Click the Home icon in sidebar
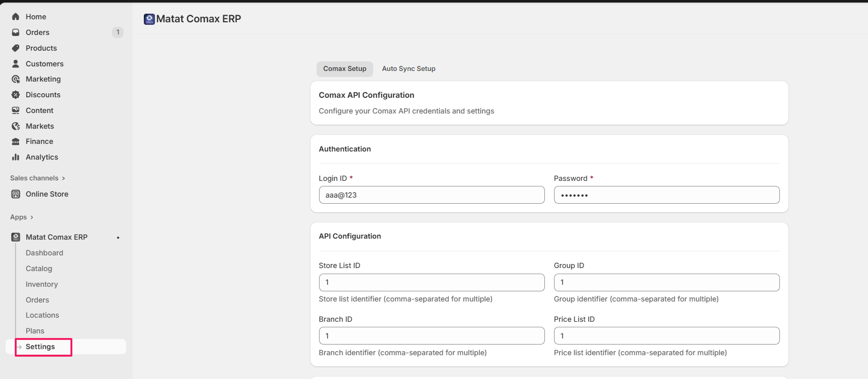This screenshot has height=379, width=868. click(x=16, y=17)
